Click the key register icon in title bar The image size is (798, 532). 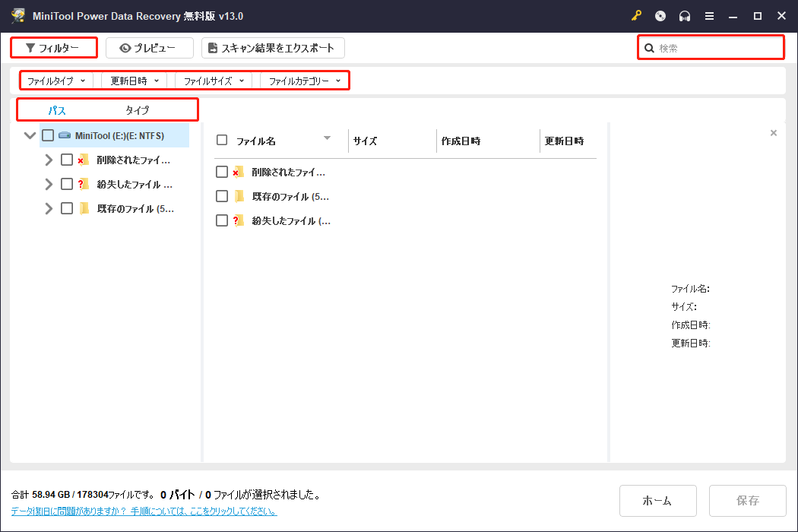click(x=636, y=16)
